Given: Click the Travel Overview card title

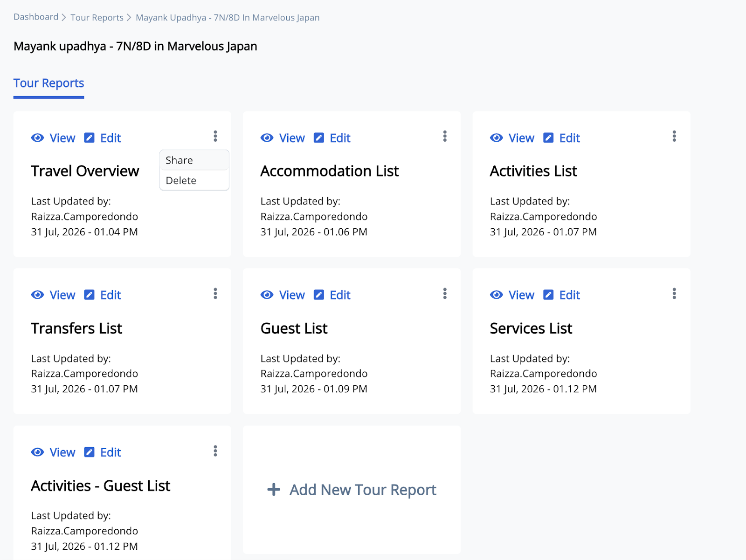Looking at the screenshot, I should coord(85,171).
